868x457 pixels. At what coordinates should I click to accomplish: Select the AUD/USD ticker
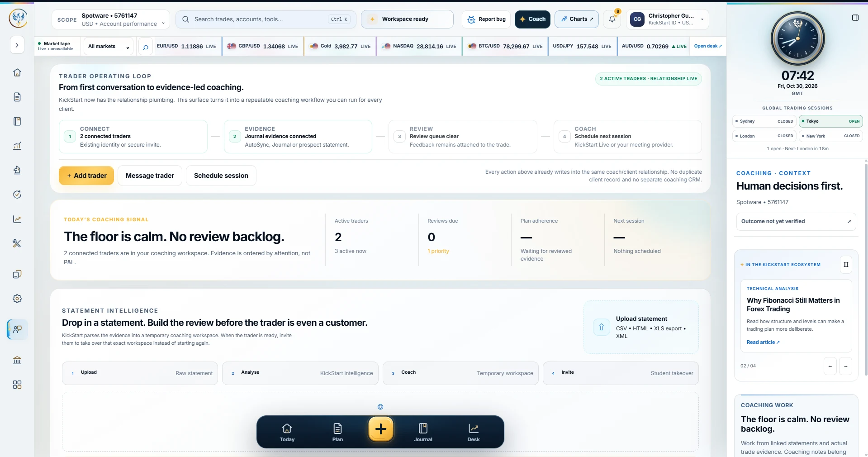654,46
